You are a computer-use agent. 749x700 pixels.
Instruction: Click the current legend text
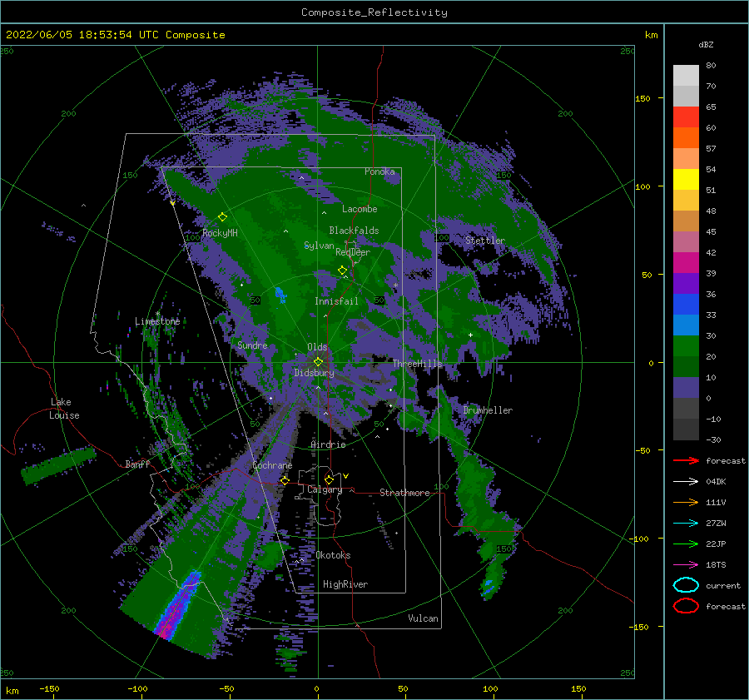coord(723,585)
